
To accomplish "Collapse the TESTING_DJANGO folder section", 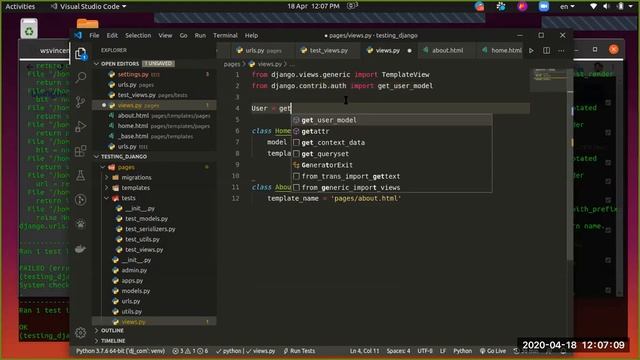I will click(96, 157).
